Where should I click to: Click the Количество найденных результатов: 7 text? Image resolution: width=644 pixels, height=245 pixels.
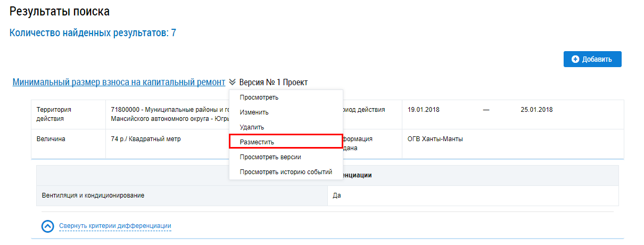[93, 33]
